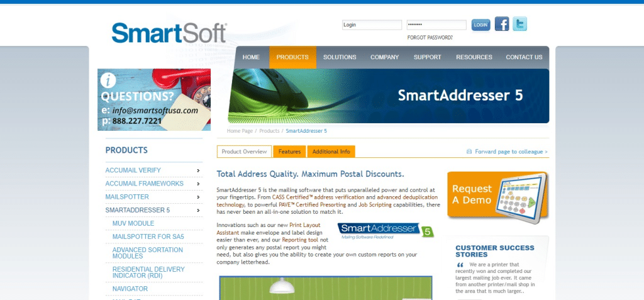Focus the password field

click(436, 25)
